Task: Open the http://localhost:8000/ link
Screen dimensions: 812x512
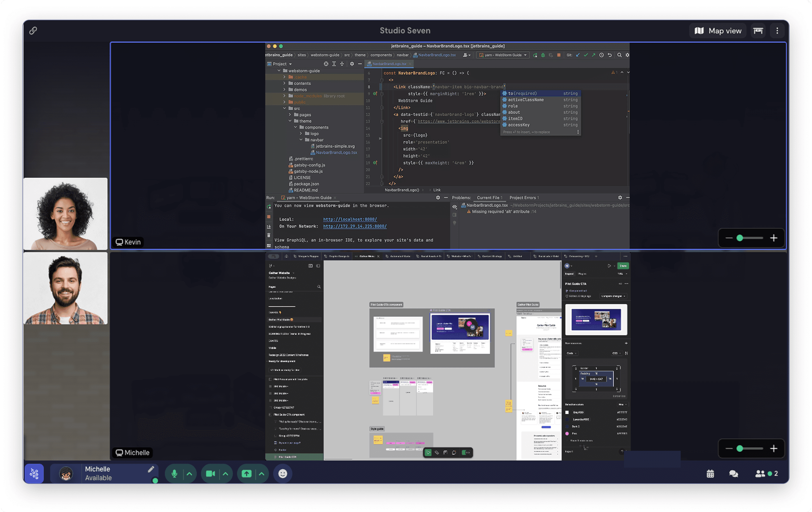Action: pos(350,219)
